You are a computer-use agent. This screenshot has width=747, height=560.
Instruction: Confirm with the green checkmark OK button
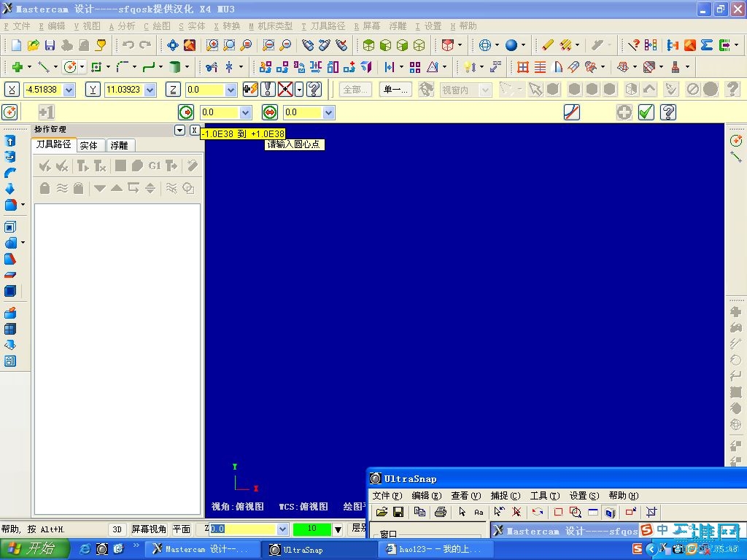point(646,112)
